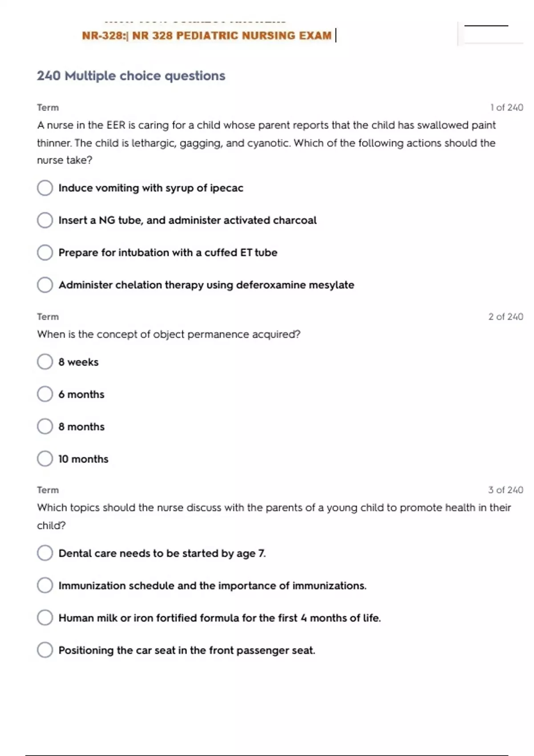
Task: Select 'Induce vomiting with syrup of ipecac' option
Action: point(45,188)
